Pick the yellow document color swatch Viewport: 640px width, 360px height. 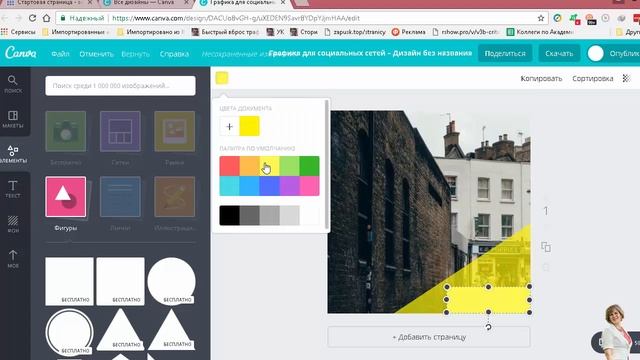tap(249, 126)
